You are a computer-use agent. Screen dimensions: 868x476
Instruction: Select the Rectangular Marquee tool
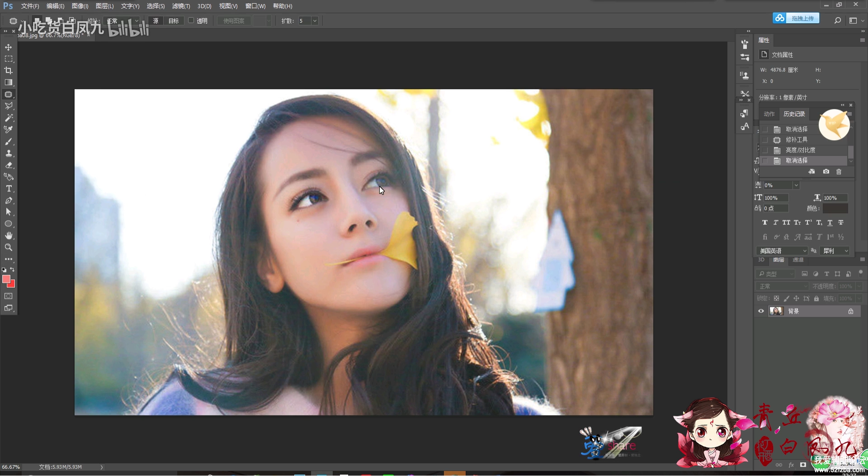pyautogui.click(x=9, y=59)
